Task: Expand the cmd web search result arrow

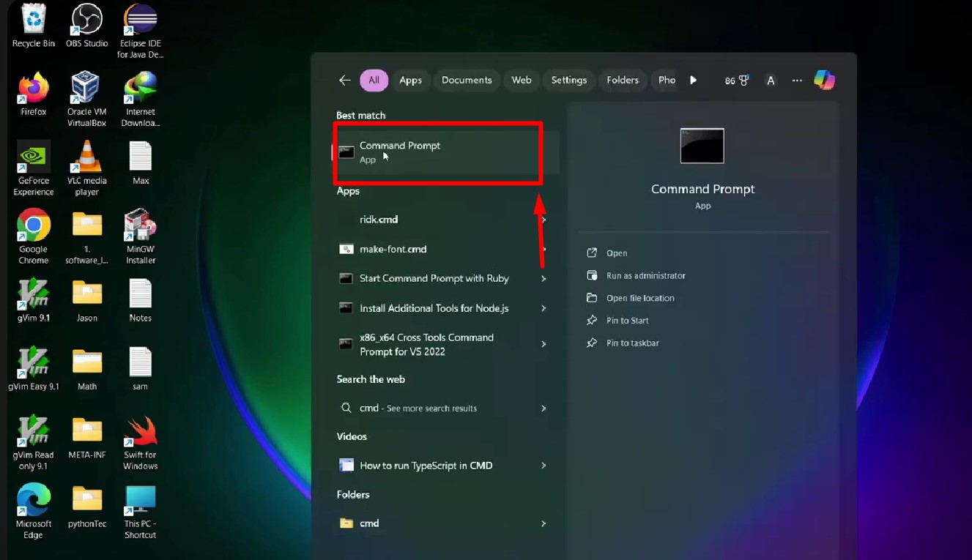Action: point(543,408)
